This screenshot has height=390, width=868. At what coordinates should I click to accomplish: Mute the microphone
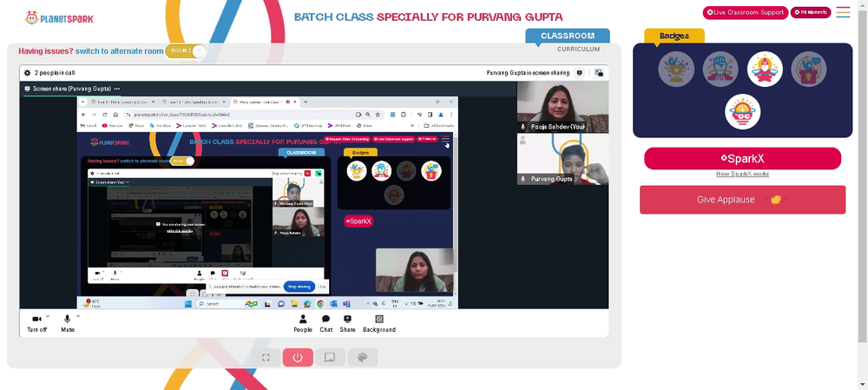click(68, 323)
